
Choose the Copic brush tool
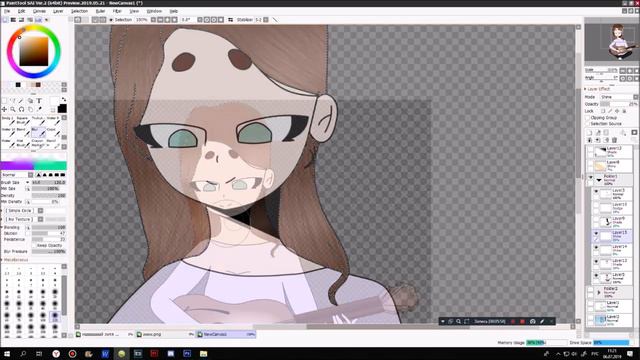(53, 132)
